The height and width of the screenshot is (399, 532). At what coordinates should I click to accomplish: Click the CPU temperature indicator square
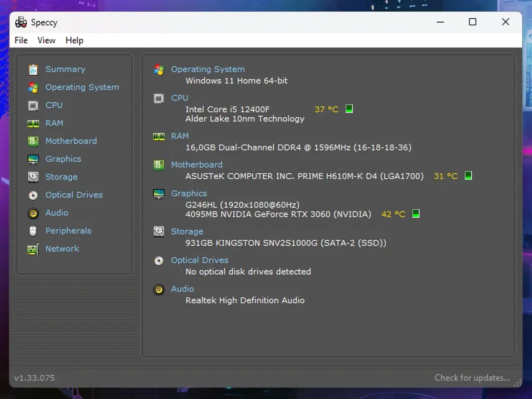tap(349, 109)
